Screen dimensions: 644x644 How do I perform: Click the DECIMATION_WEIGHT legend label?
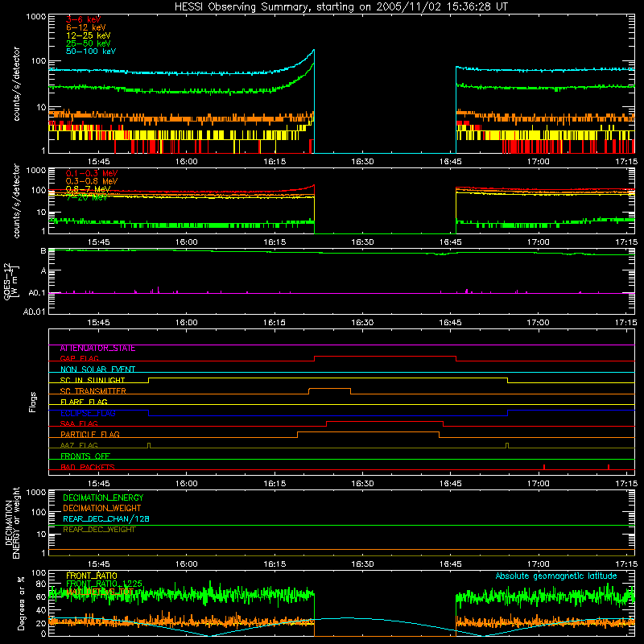102,508
